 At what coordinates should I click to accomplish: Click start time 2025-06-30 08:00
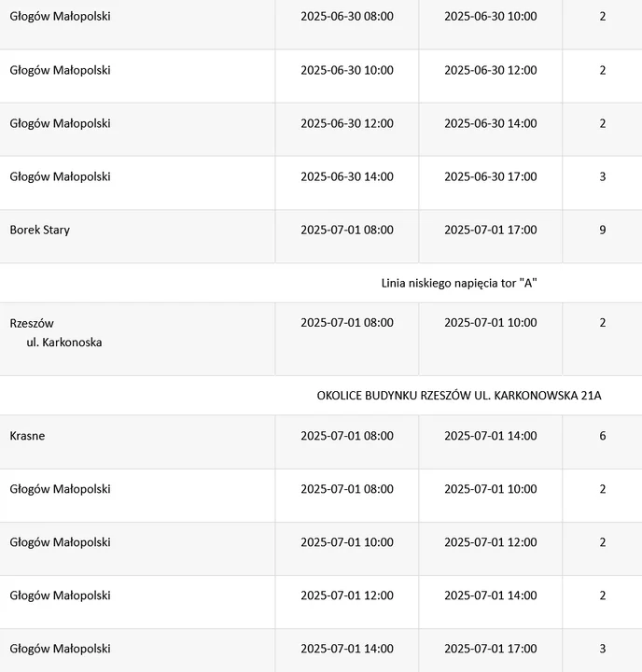tap(347, 16)
